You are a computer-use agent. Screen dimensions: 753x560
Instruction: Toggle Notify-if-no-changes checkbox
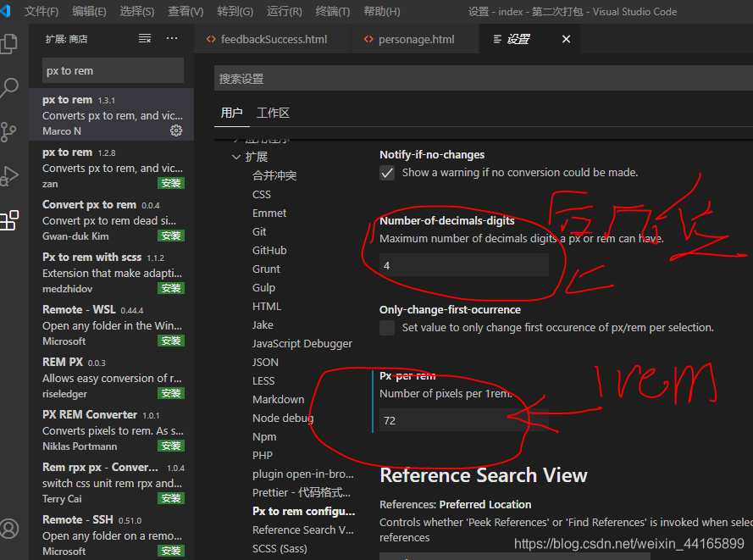click(x=387, y=173)
